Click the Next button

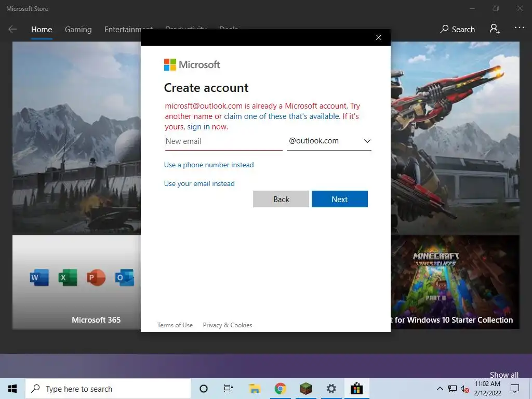click(340, 199)
